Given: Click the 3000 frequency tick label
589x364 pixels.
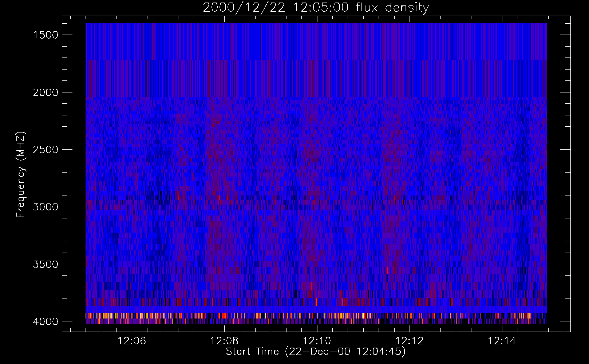Looking at the screenshot, I should (46, 207).
